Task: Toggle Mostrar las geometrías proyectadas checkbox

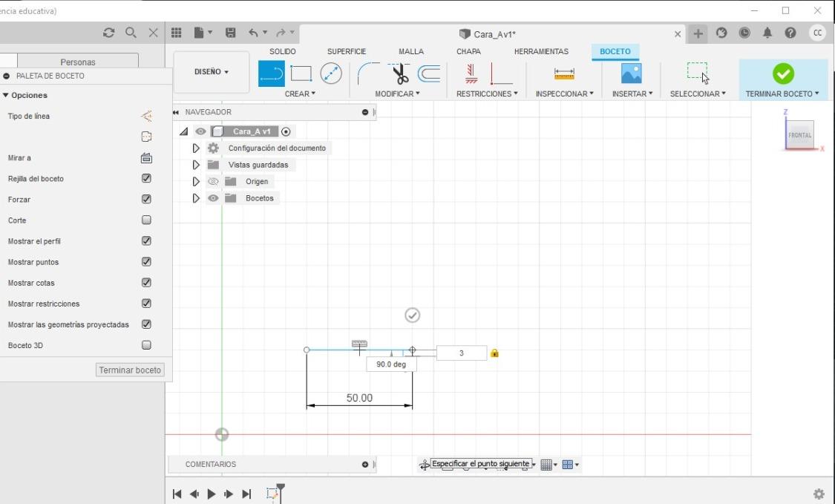Action: click(146, 324)
